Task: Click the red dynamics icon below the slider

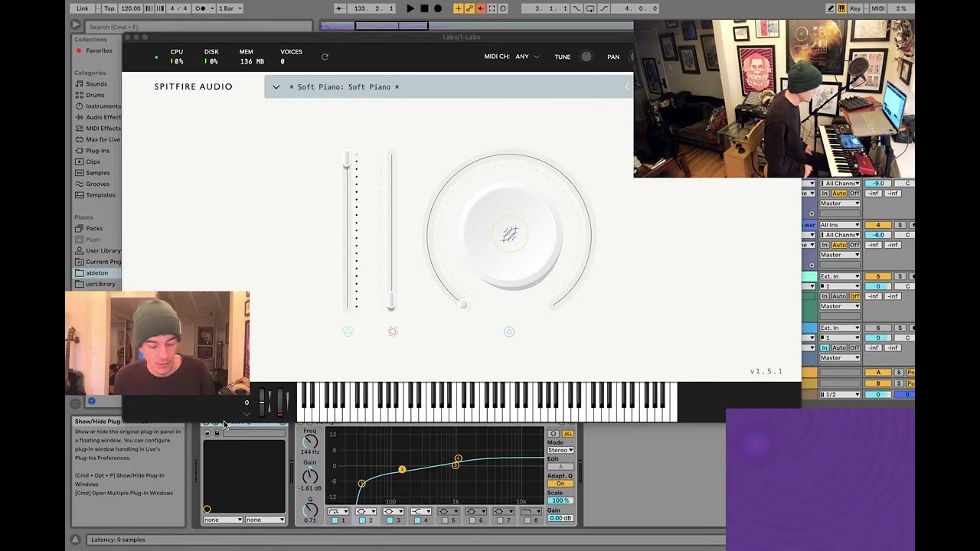Action: 392,331
